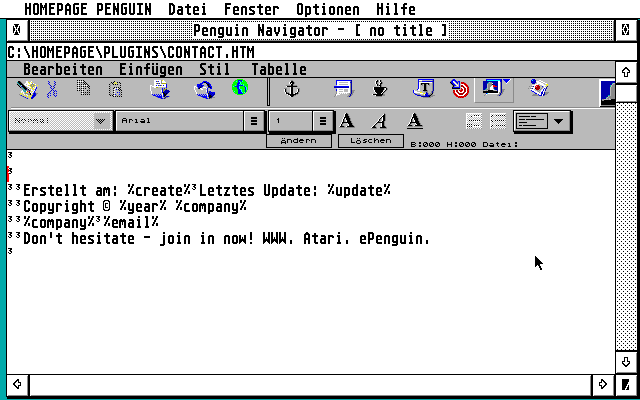This screenshot has height=400, width=640.
Task: Click the framed picture image icon
Action: click(494, 89)
